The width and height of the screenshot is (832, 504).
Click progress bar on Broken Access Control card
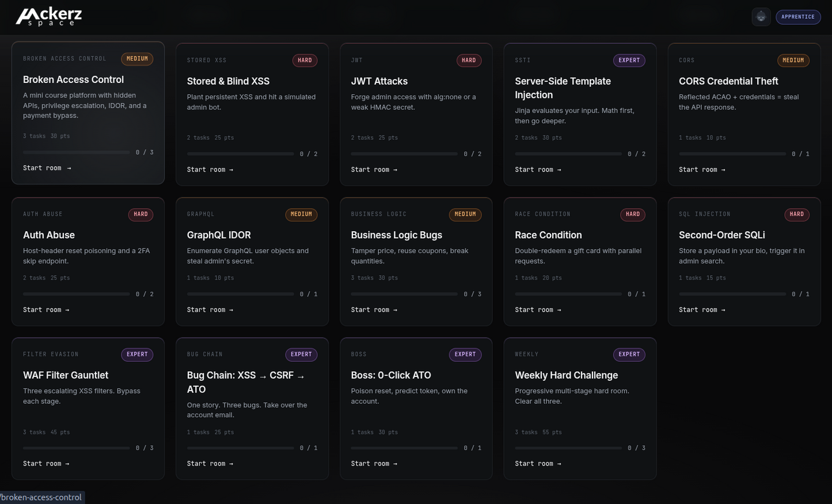pyautogui.click(x=77, y=152)
